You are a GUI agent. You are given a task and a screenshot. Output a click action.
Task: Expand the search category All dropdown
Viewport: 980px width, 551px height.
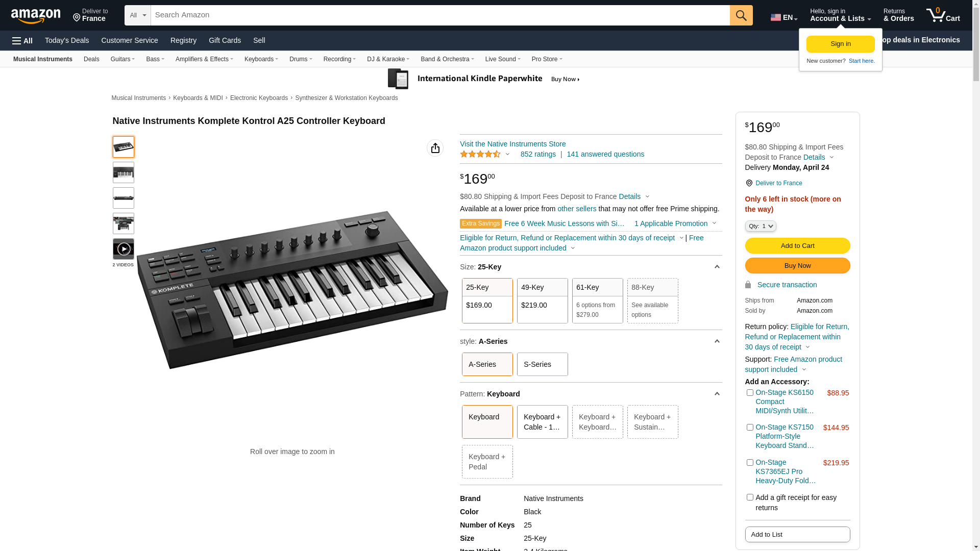138,15
